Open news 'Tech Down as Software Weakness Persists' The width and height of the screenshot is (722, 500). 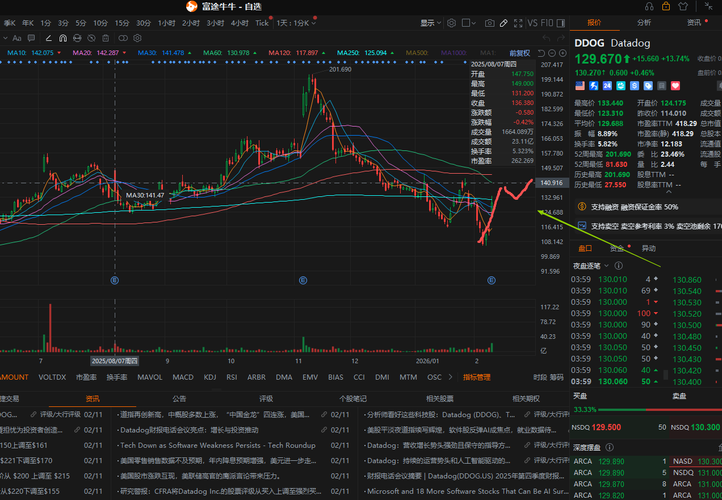tap(218, 445)
